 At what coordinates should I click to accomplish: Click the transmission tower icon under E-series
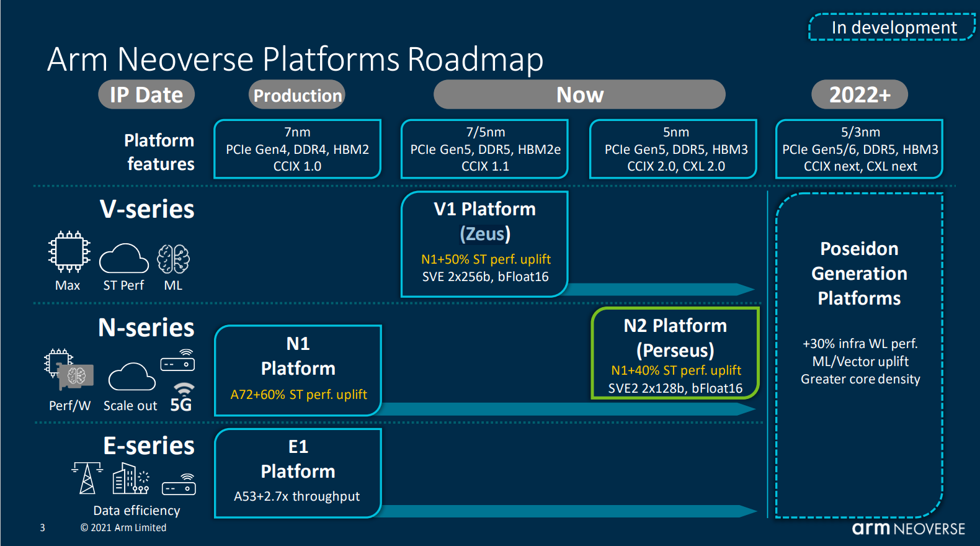coord(87,478)
